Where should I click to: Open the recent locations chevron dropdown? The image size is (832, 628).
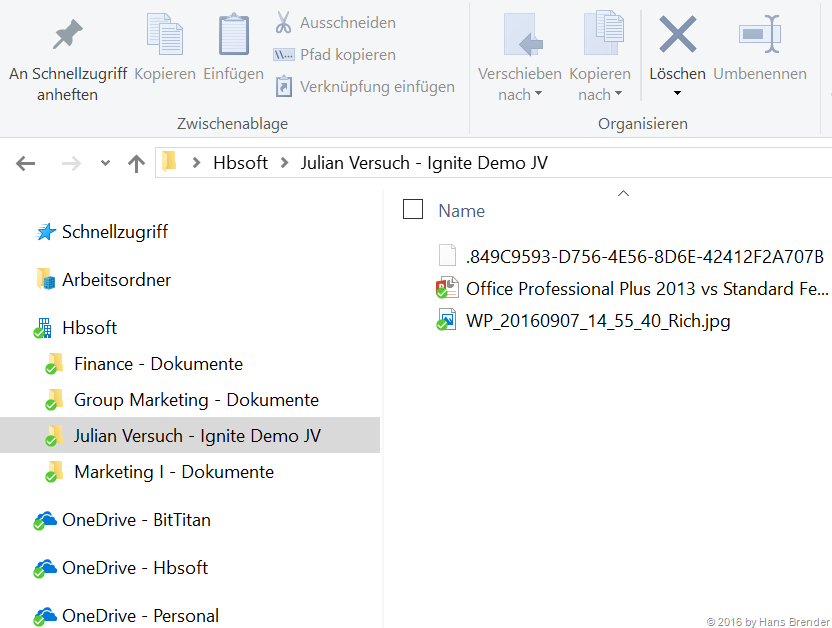[x=105, y=164]
